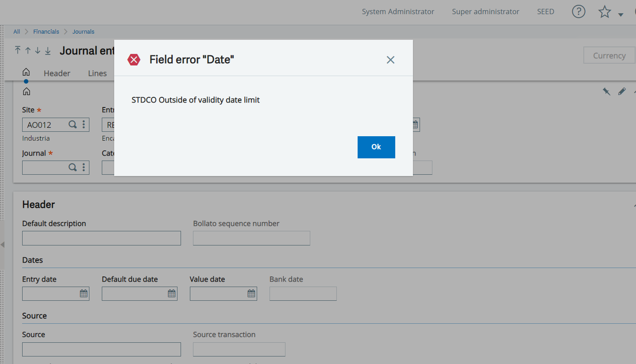The height and width of the screenshot is (364, 636).
Task: Expand the favorites dropdown arrow
Action: 621,15
